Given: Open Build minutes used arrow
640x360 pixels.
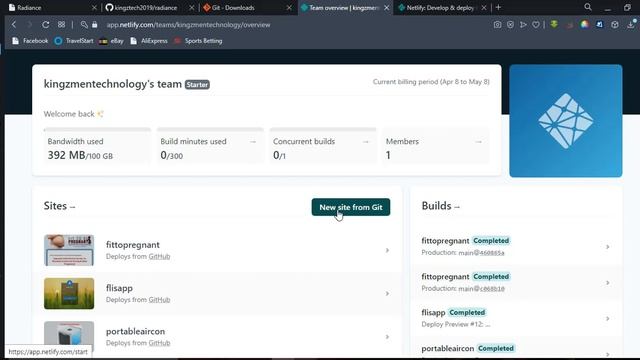Looking at the screenshot, I should 253,142.
